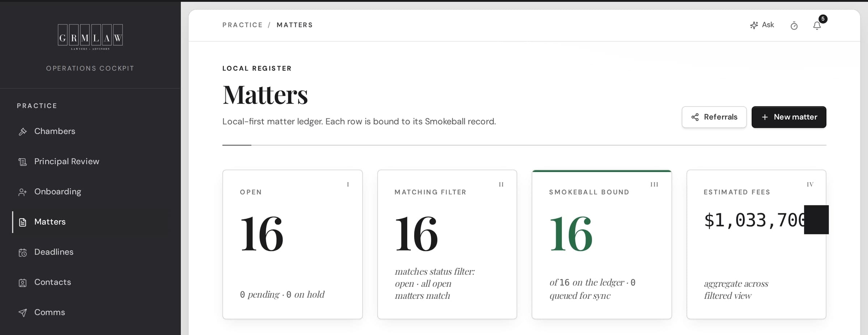Click the Chambers gavel icon
This screenshot has width=868, height=335.
click(23, 131)
